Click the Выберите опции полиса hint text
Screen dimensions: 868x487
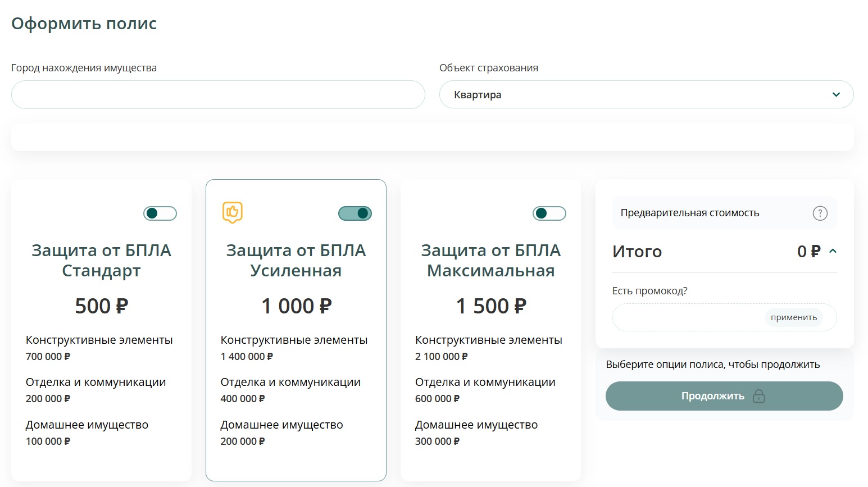[x=713, y=365]
